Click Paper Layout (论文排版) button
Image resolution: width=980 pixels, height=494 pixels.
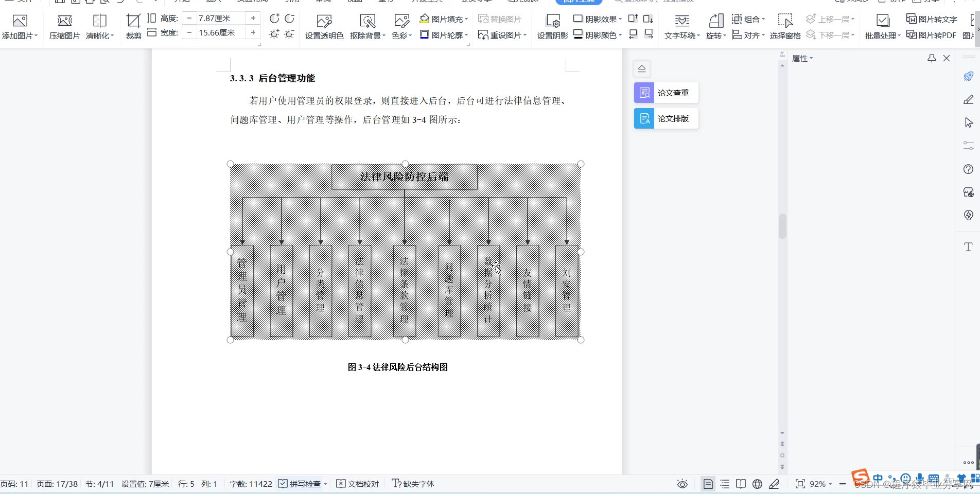(666, 118)
